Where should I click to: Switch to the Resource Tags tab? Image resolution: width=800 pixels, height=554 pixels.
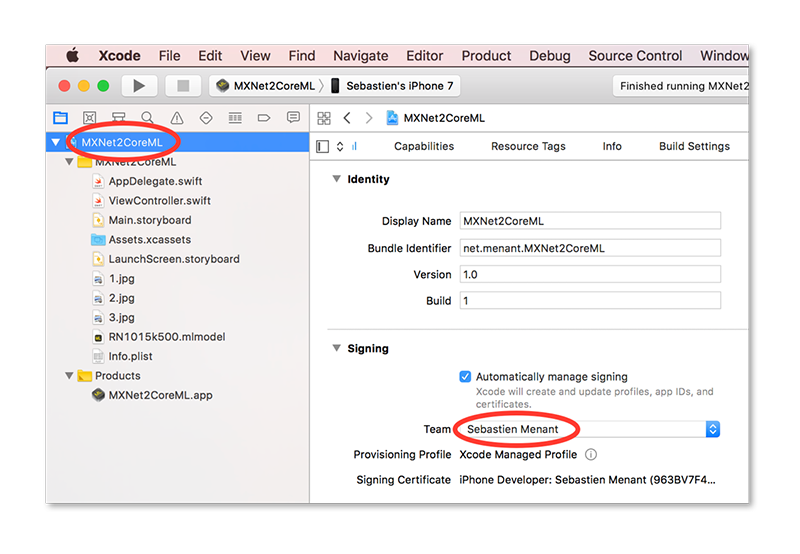click(x=528, y=146)
